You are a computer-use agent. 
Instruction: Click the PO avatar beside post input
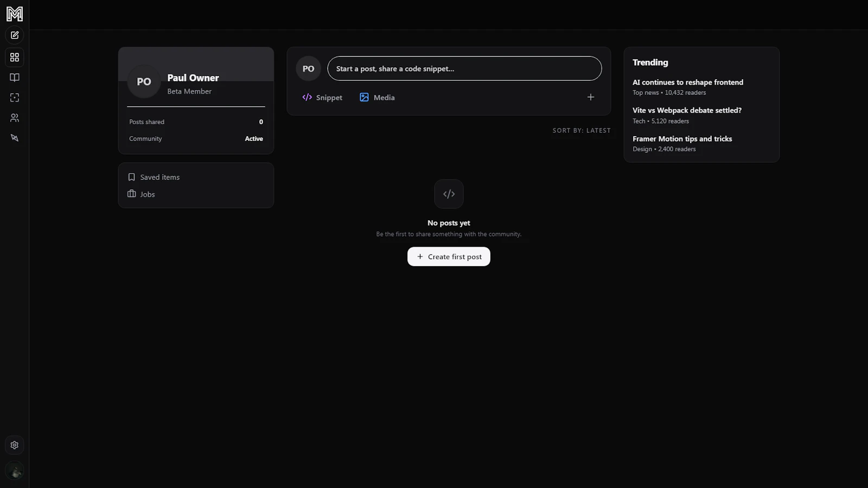[x=308, y=68]
